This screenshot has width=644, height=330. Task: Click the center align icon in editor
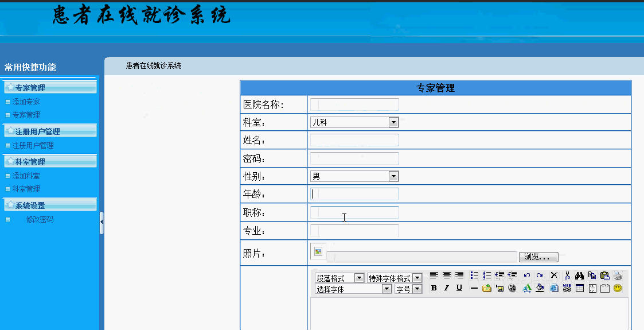[x=447, y=275]
